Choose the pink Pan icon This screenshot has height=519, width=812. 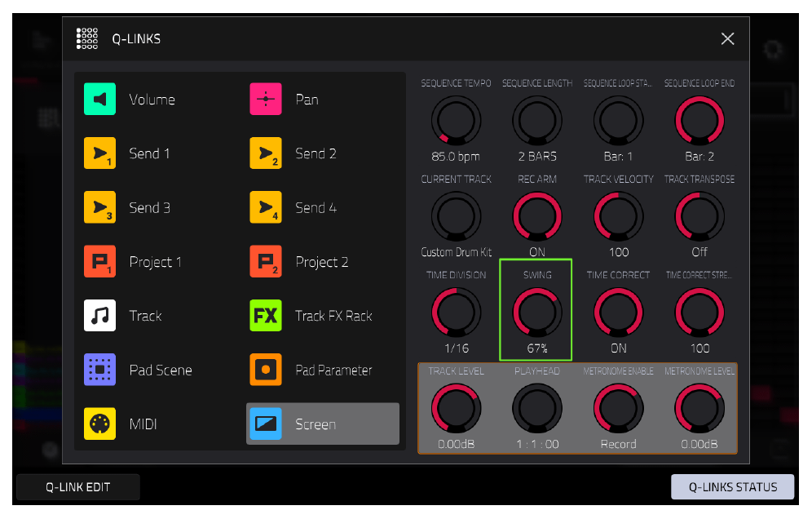(266, 99)
